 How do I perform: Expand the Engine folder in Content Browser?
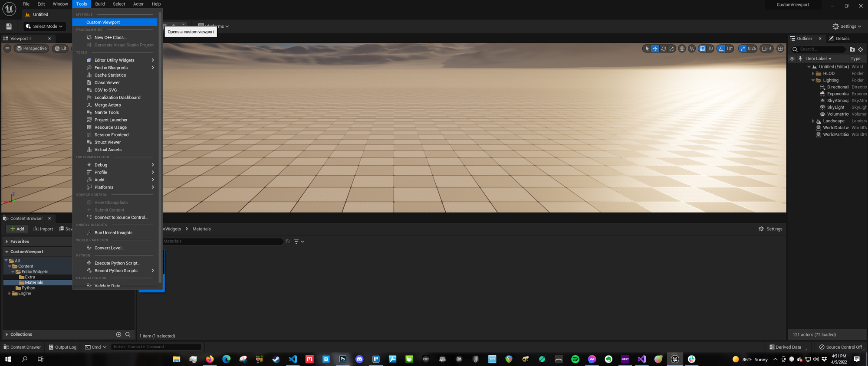(10, 294)
